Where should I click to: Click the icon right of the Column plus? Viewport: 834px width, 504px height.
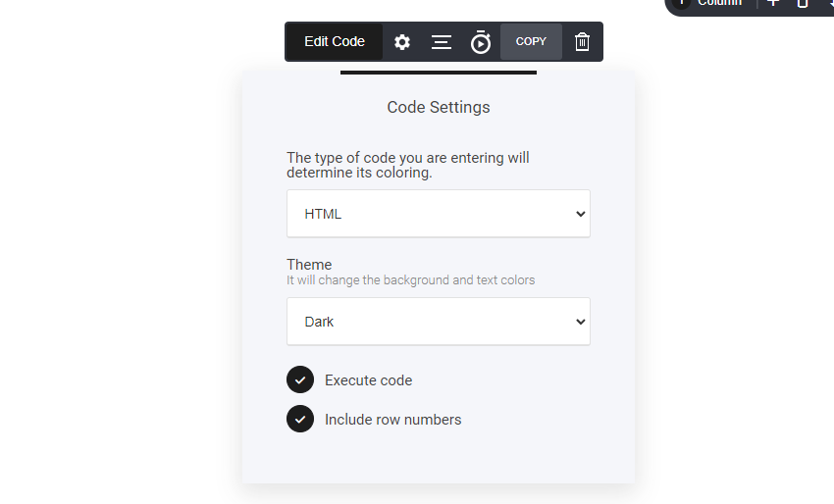click(x=803, y=3)
